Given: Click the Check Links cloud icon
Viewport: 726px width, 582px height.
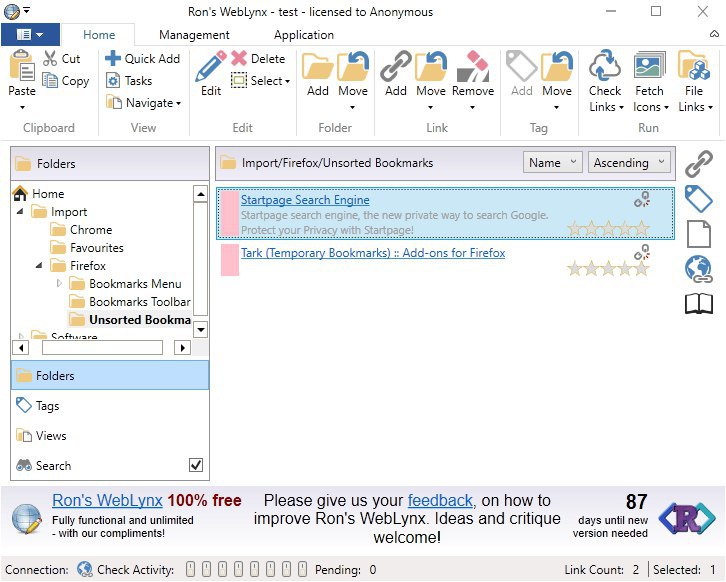Looking at the screenshot, I should tap(605, 65).
